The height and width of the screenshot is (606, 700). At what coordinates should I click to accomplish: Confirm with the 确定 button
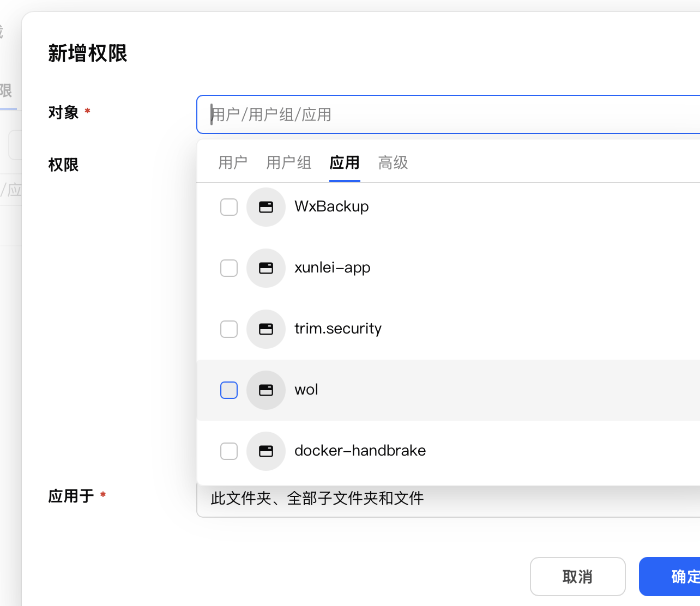point(669,577)
